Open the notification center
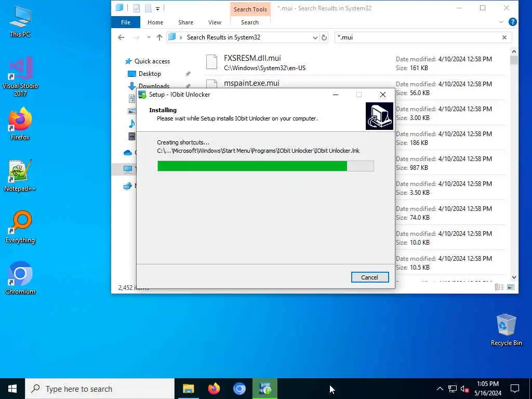Image resolution: width=532 pixels, height=399 pixels. 515,389
